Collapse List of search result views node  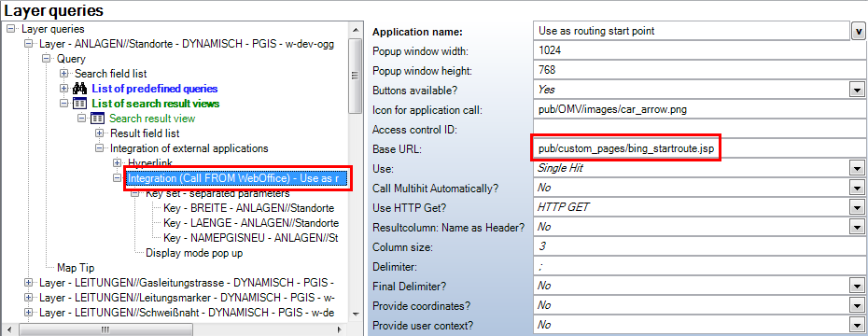63,103
